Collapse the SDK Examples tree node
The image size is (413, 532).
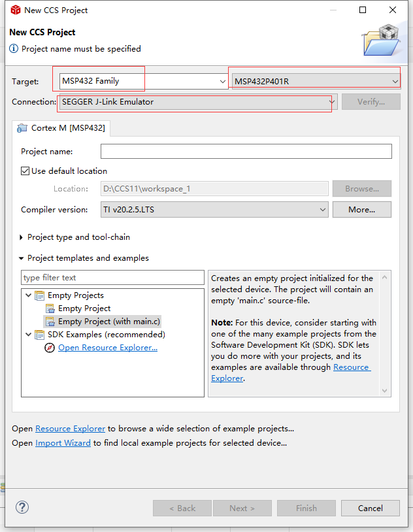[29, 334]
